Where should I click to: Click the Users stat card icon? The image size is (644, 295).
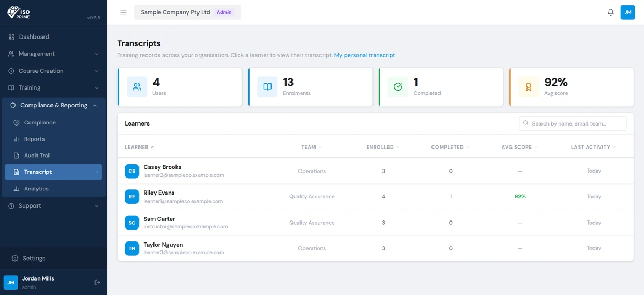(x=137, y=87)
